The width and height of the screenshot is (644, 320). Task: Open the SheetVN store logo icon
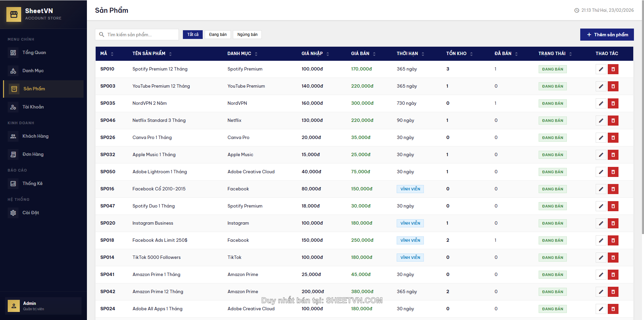point(14,14)
